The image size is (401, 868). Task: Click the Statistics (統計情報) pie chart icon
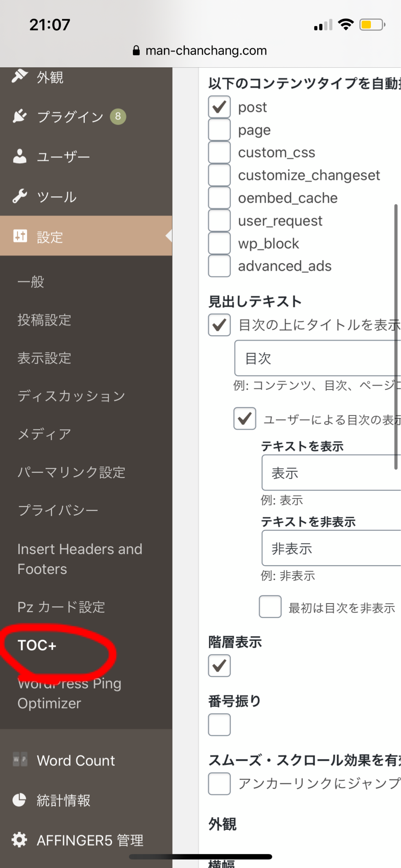pyautogui.click(x=19, y=800)
